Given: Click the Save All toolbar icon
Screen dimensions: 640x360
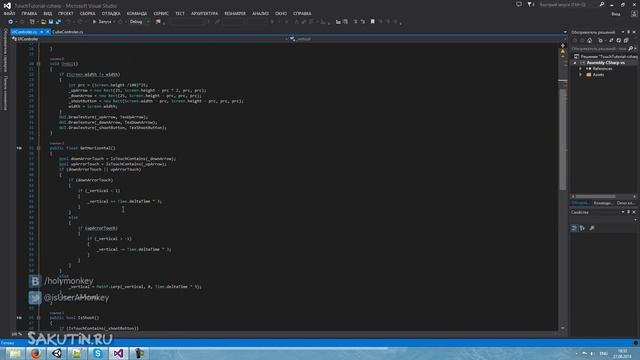Looking at the screenshot, I should point(58,22).
